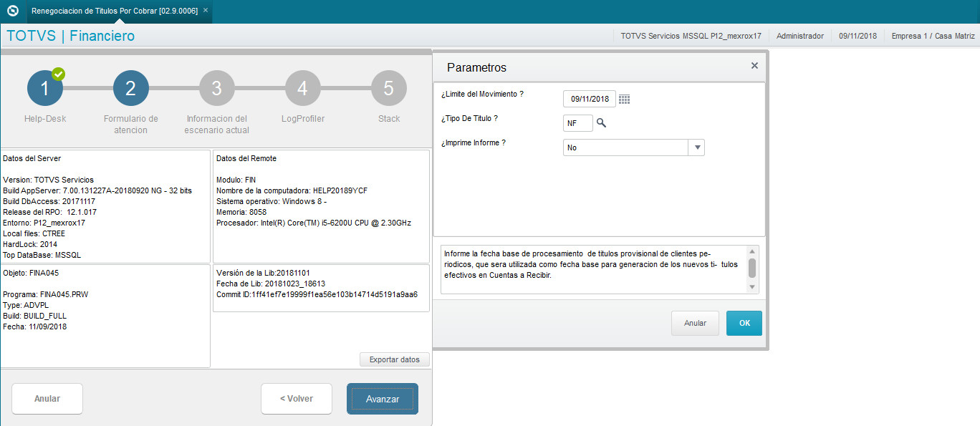Click Anular in the wizard footer
The width and height of the screenshot is (980, 426).
[47, 399]
